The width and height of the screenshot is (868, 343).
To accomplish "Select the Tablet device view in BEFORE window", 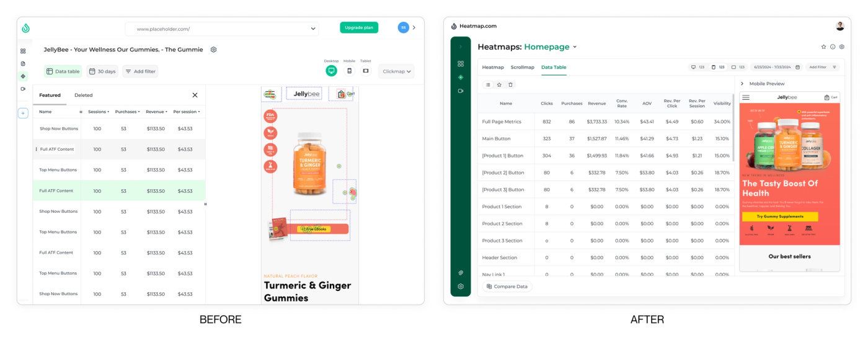I will click(366, 71).
